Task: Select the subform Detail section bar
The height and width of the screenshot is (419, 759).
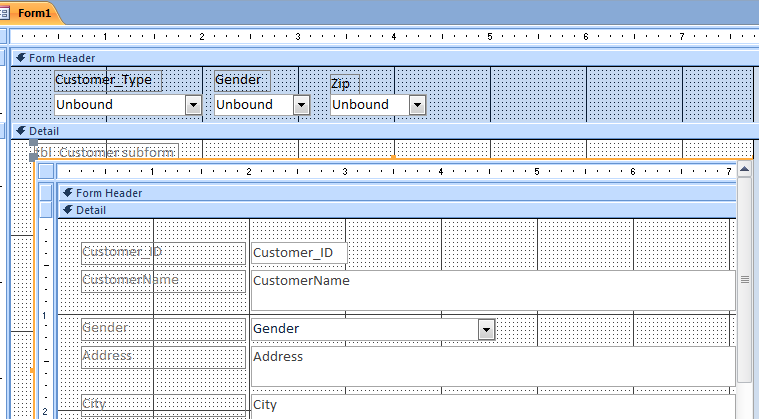Action: pyautogui.click(x=397, y=210)
